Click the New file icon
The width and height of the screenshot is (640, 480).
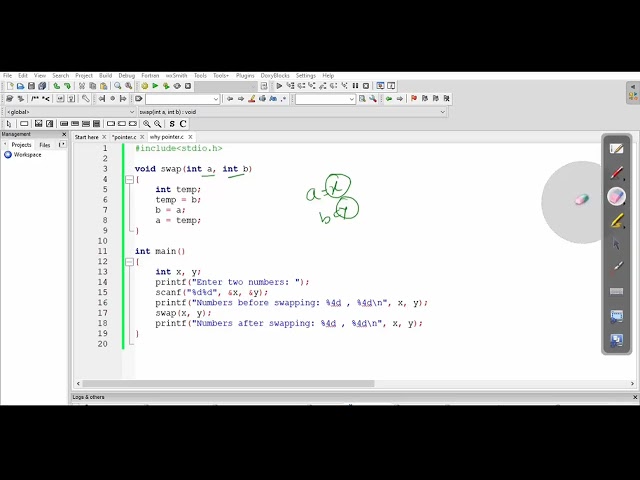[x=10, y=86]
